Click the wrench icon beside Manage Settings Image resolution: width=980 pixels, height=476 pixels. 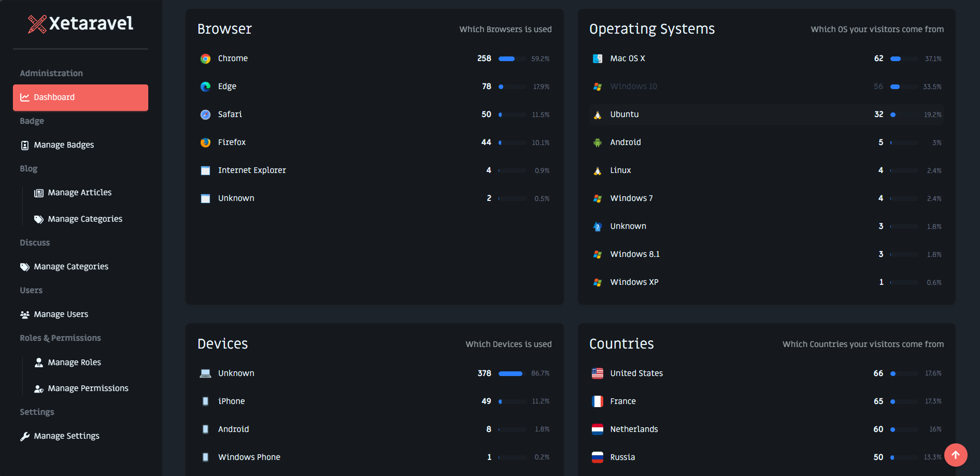point(24,437)
